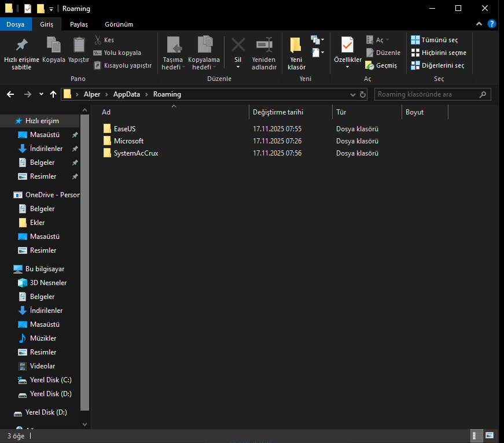
Task: Switch to the Görünüm ribbon tab
Action: [x=119, y=24]
